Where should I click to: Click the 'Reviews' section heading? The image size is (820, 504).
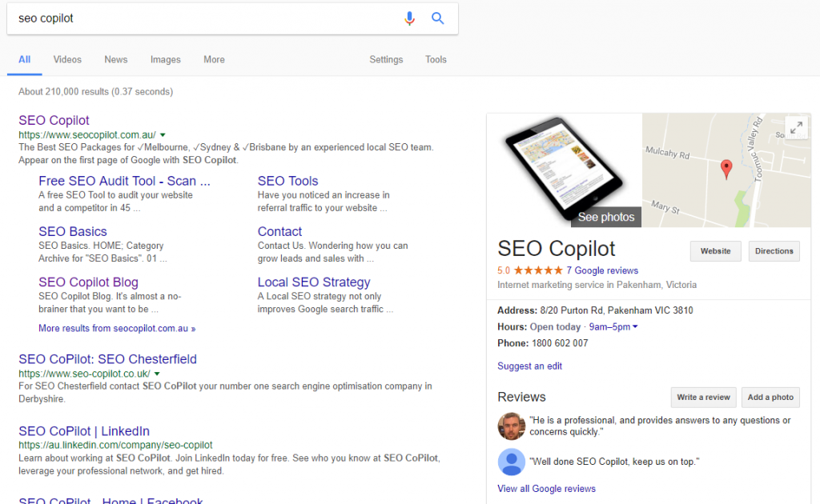tap(521, 397)
